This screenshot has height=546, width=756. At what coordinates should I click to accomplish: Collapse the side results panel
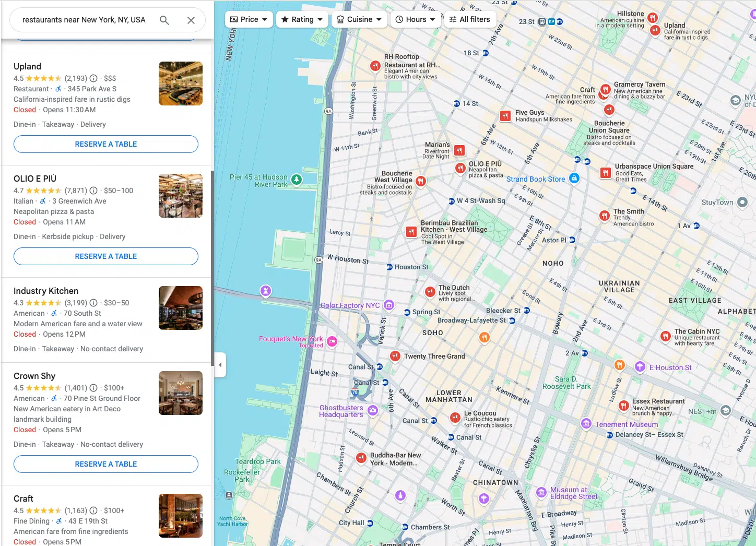(x=220, y=365)
